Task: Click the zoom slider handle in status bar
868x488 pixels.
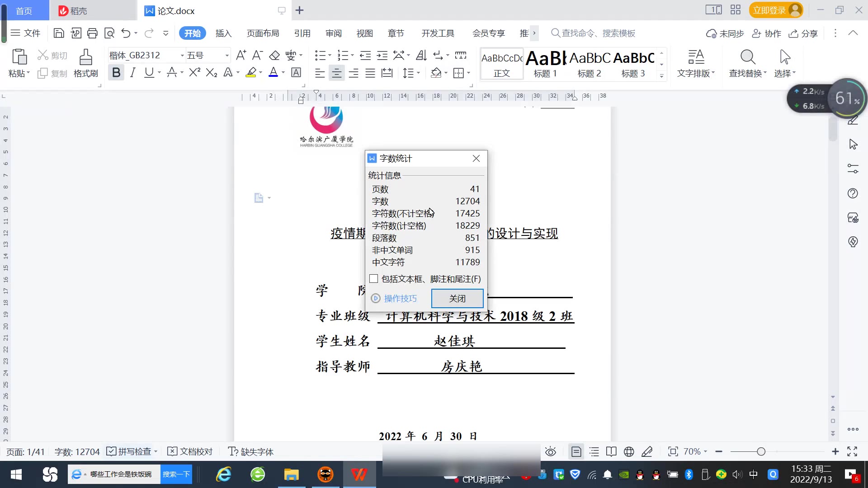Action: (x=761, y=451)
